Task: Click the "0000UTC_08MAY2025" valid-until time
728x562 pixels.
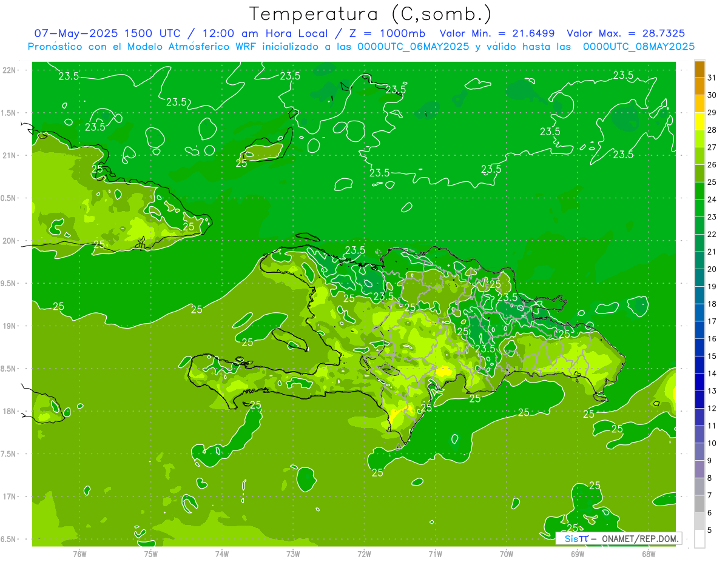Action: [x=638, y=46]
